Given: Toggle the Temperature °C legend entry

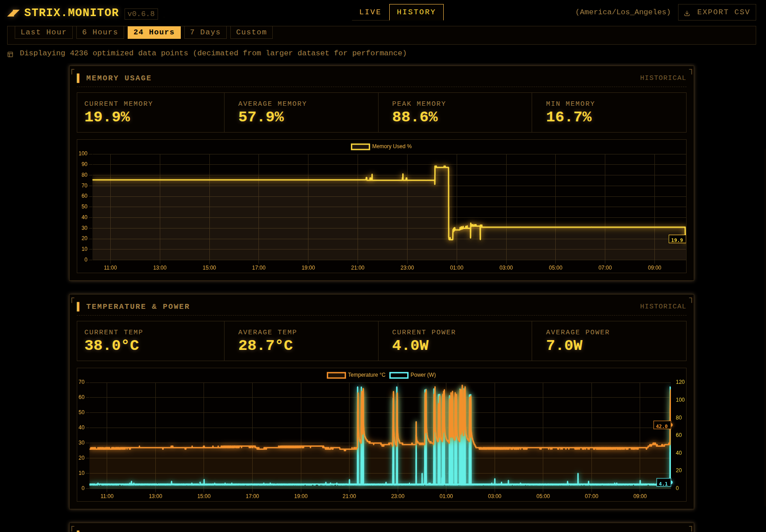Looking at the screenshot, I should click(356, 375).
